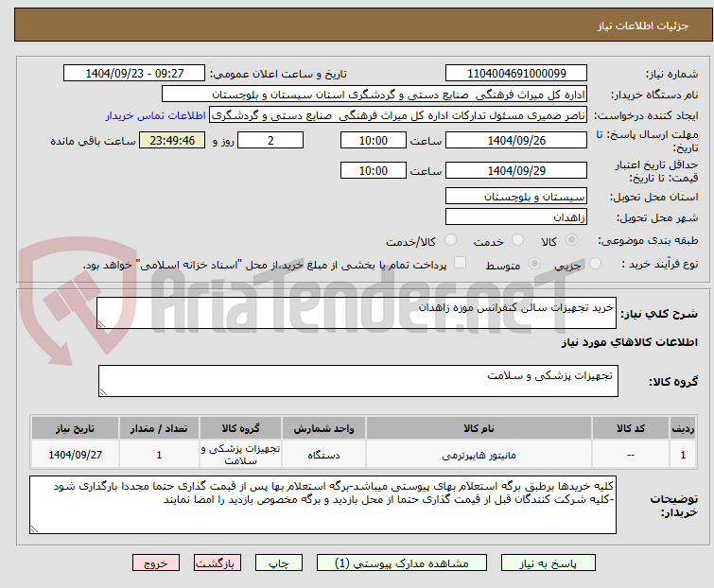
Task: Click the ایجاد کننده درخواست field
Action: [398, 115]
